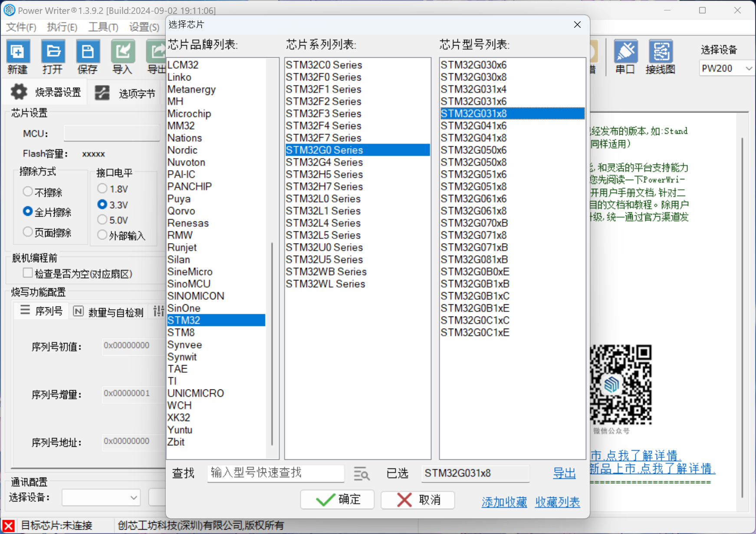Toggle 检查是否为空 checkbox
The image size is (756, 534).
(x=28, y=273)
